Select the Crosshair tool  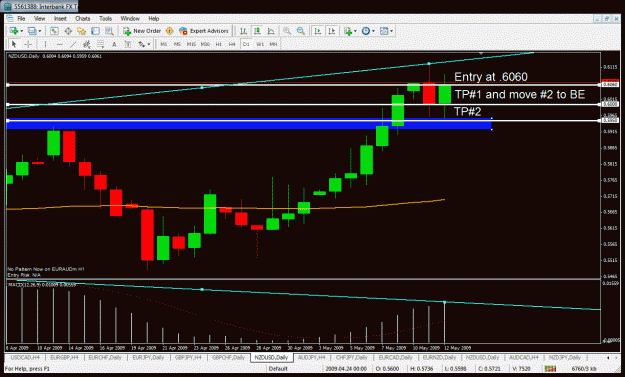(x=28, y=44)
